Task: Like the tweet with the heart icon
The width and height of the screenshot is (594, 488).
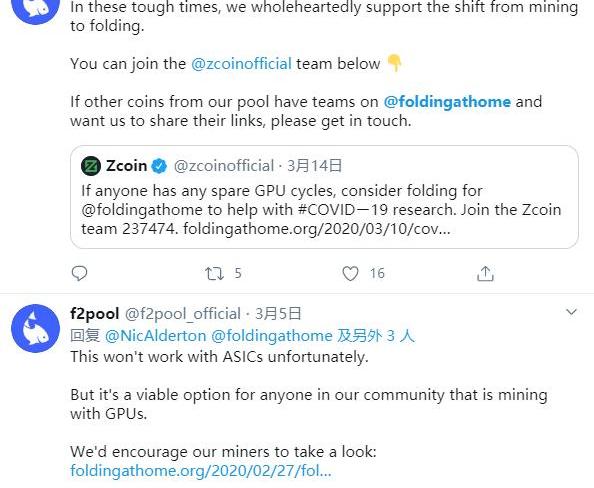Action: coord(350,273)
